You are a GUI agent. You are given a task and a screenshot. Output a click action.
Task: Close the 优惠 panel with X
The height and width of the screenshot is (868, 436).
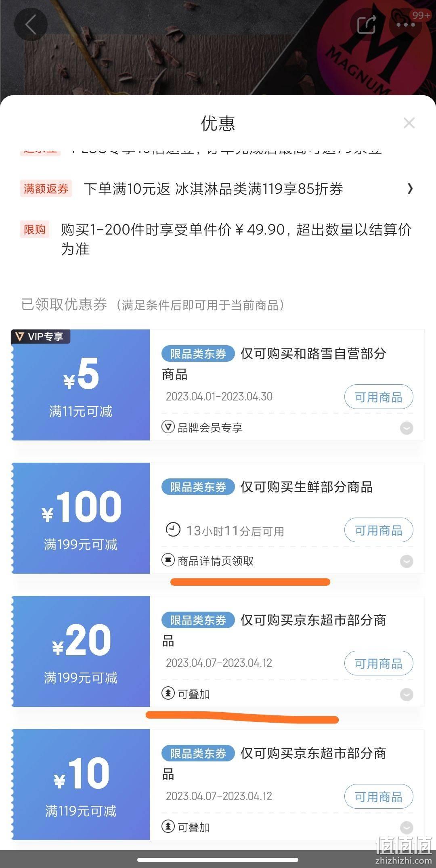pyautogui.click(x=409, y=123)
